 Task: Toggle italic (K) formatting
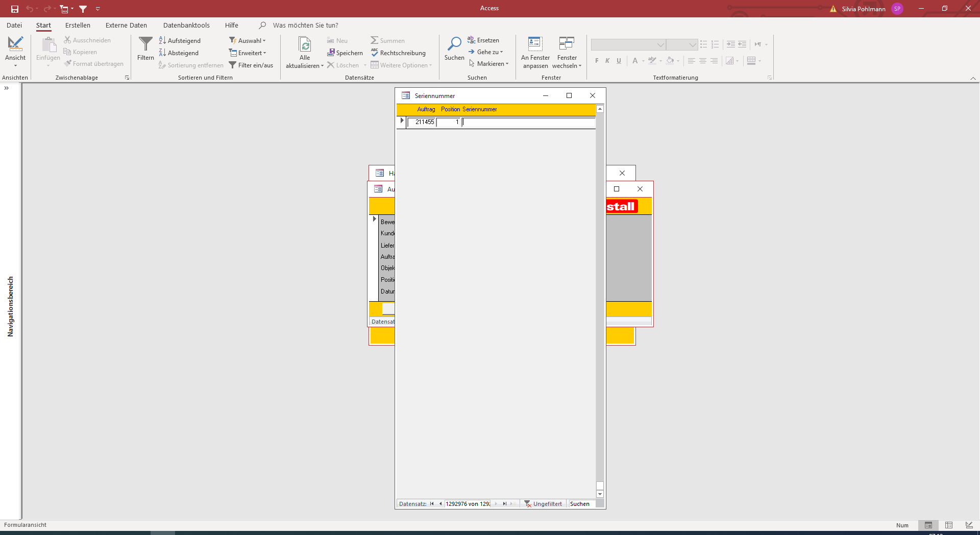coord(607,61)
